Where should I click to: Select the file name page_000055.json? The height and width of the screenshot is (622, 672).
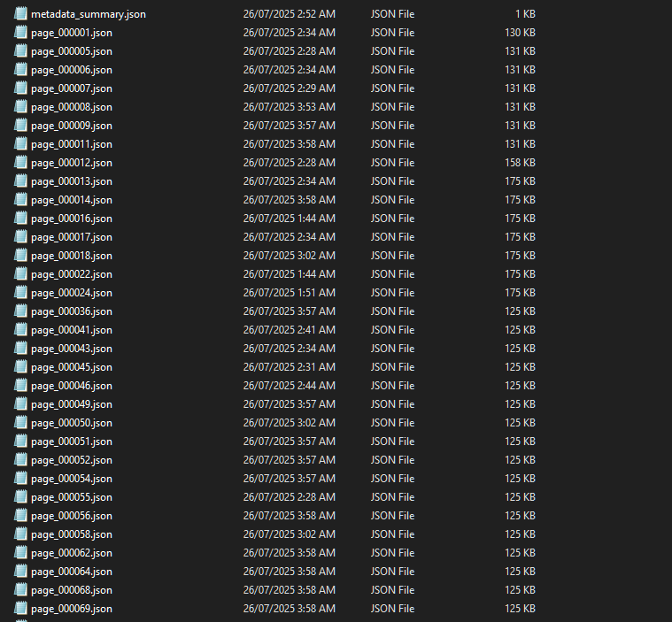tap(72, 497)
